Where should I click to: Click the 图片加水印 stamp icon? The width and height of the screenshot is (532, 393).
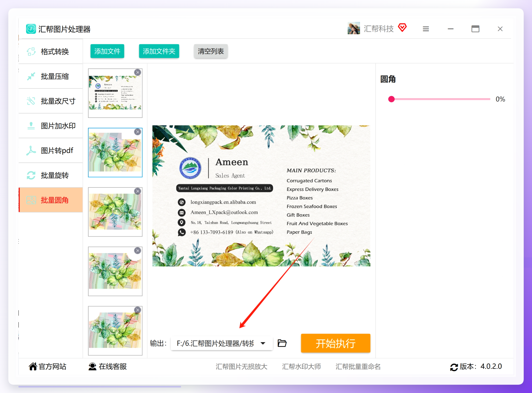(x=31, y=126)
